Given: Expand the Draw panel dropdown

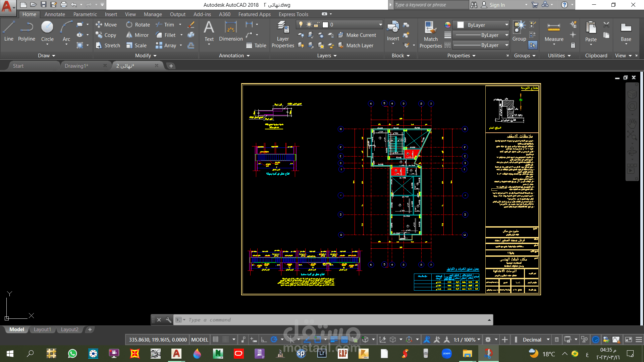Looking at the screenshot, I should 46,56.
